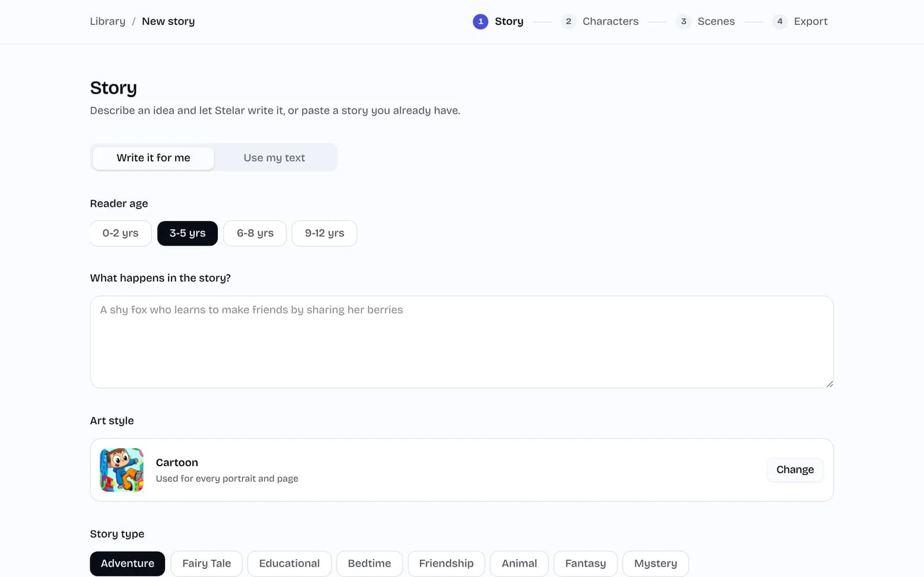Switch to Write it for me tab

154,158
